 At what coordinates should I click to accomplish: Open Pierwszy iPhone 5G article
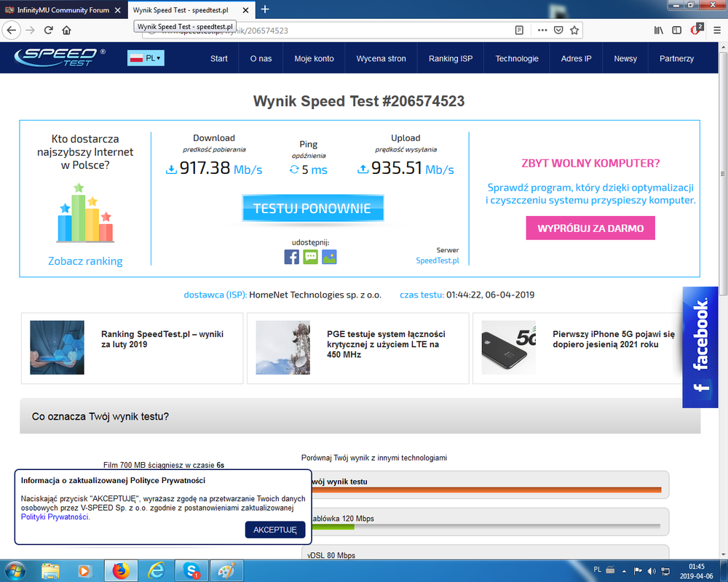(x=613, y=339)
